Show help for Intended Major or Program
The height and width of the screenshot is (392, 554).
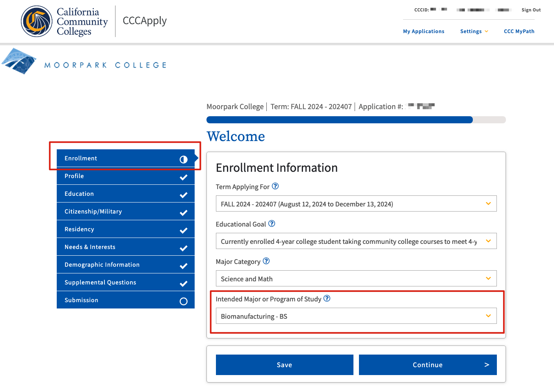(x=327, y=299)
